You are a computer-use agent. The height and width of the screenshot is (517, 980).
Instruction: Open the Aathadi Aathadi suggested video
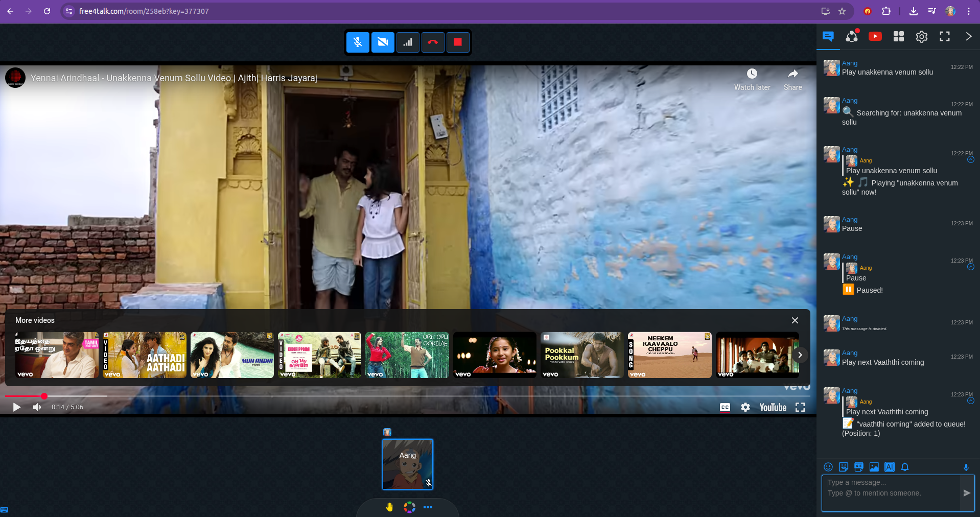(145, 355)
